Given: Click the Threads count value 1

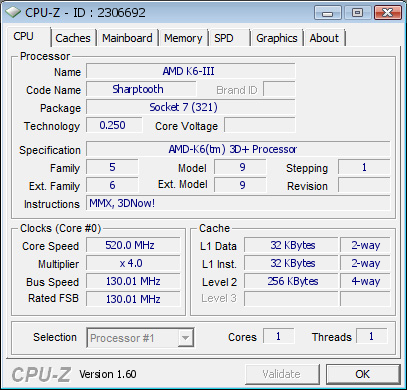Looking at the screenshot, I should [x=372, y=336].
